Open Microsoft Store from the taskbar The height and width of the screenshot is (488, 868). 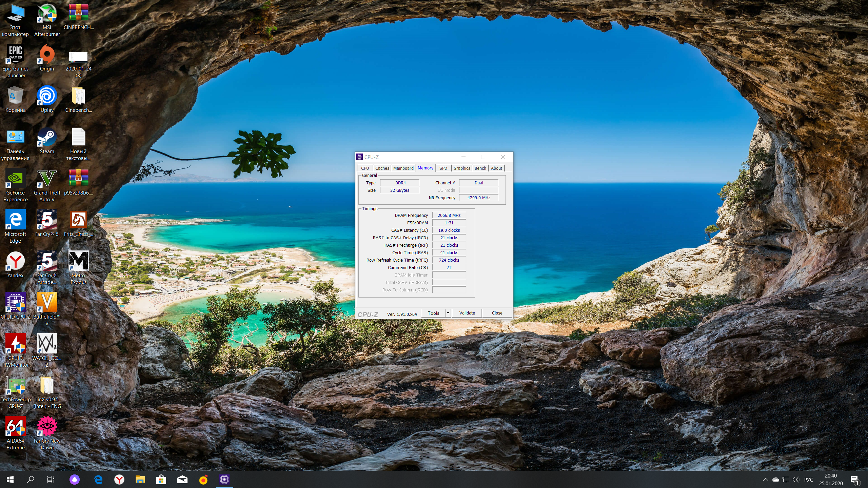point(161,480)
